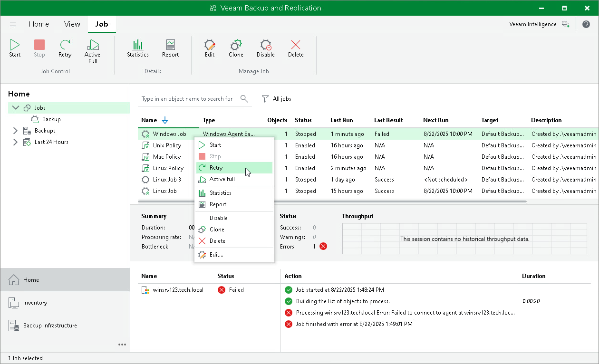Image resolution: width=599 pixels, height=364 pixels.
Task: Click the 'Job started at' log entry
Action: tap(340, 290)
